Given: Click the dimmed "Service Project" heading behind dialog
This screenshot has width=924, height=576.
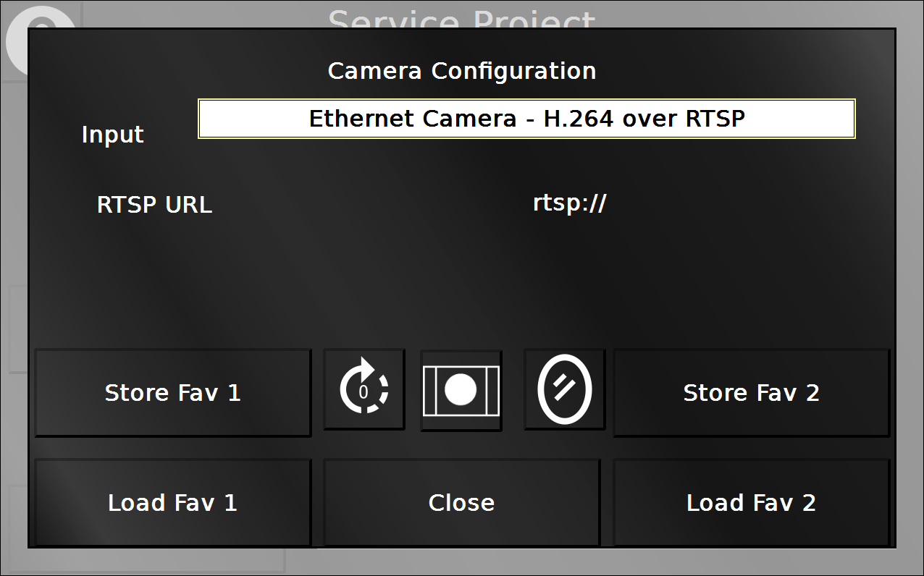Looking at the screenshot, I should [x=461, y=17].
